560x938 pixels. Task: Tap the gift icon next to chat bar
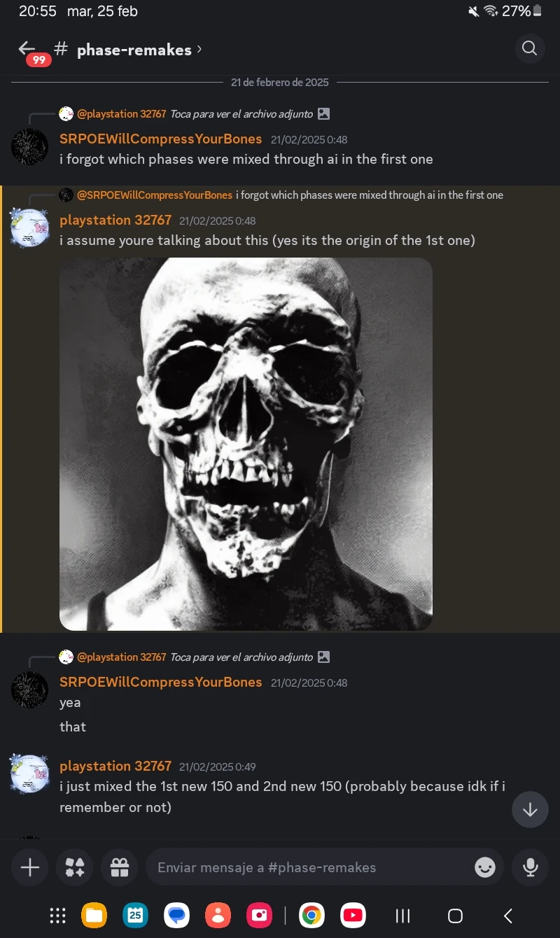(119, 867)
